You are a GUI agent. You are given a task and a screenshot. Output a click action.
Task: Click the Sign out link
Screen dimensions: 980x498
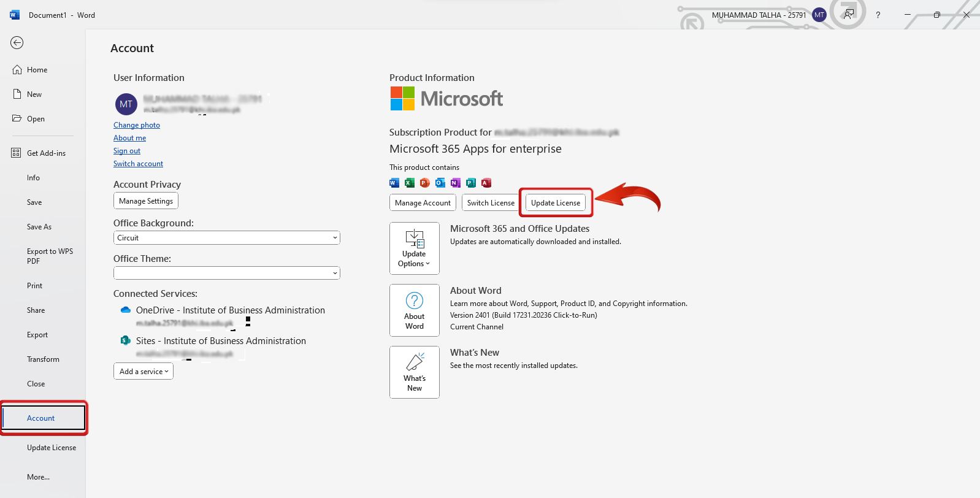point(127,151)
